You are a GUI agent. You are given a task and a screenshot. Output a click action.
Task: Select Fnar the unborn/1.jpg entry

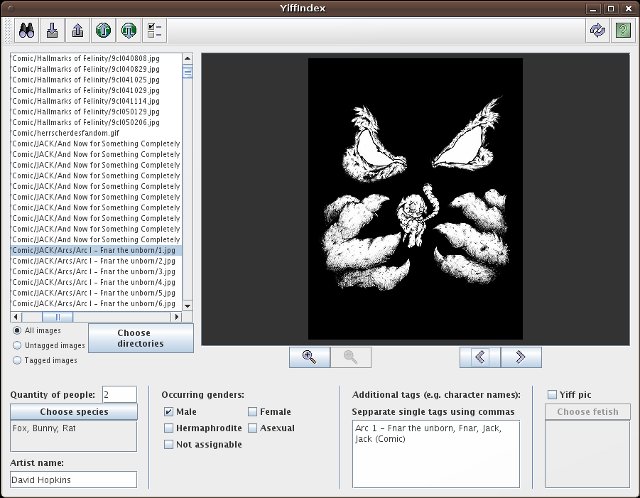(96, 250)
